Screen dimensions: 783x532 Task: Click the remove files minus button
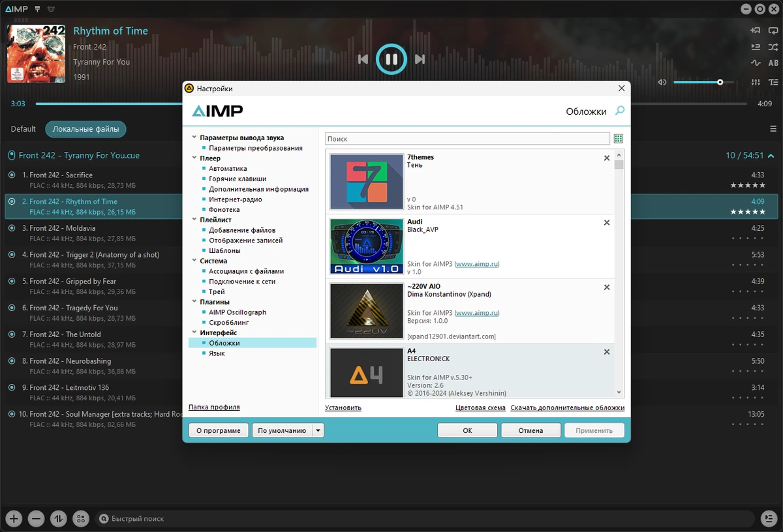click(x=36, y=519)
